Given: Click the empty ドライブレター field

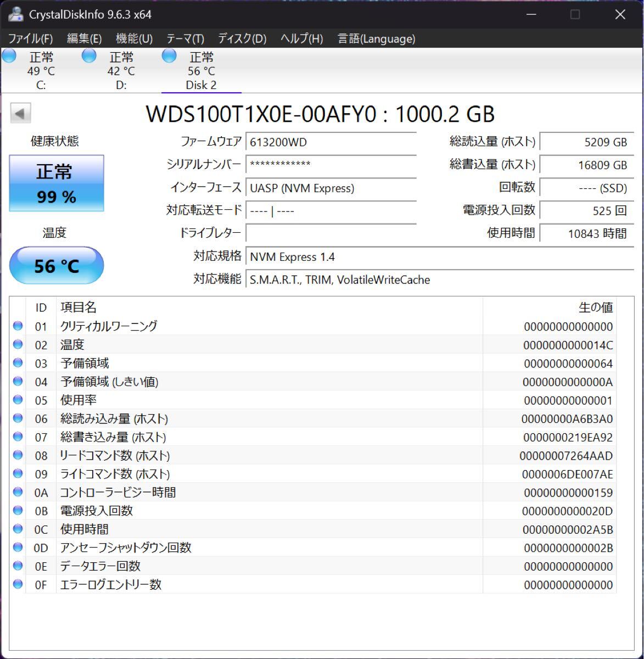Looking at the screenshot, I should pyautogui.click(x=331, y=233).
